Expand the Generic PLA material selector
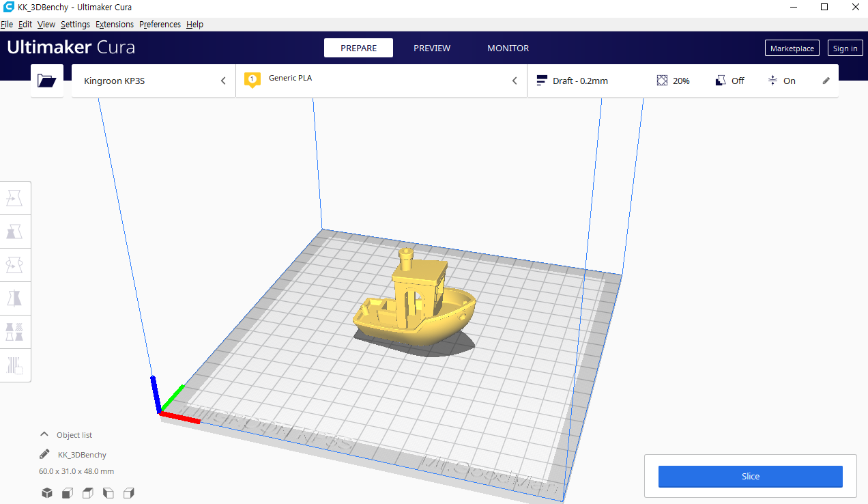The height and width of the screenshot is (504, 868). [381, 81]
